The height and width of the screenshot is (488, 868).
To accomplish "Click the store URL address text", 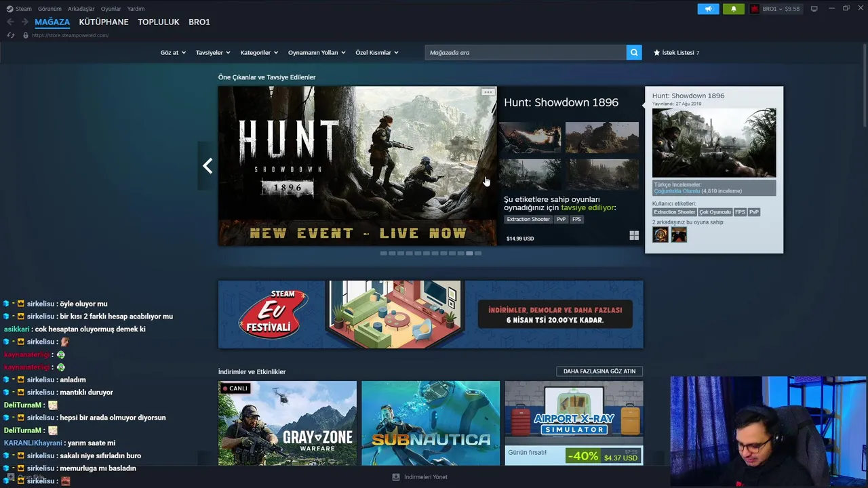I will [x=70, y=35].
